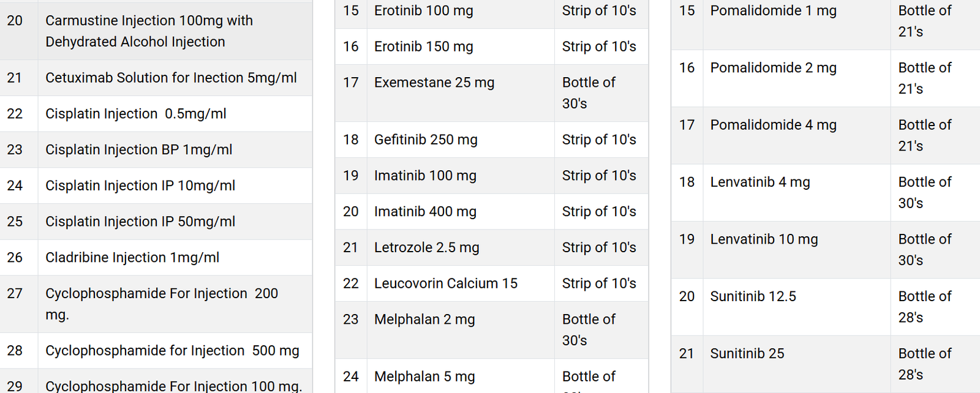Click Cyclophosphamide for Injection 500 mg
Screen dimensions: 980x393
(x=172, y=351)
